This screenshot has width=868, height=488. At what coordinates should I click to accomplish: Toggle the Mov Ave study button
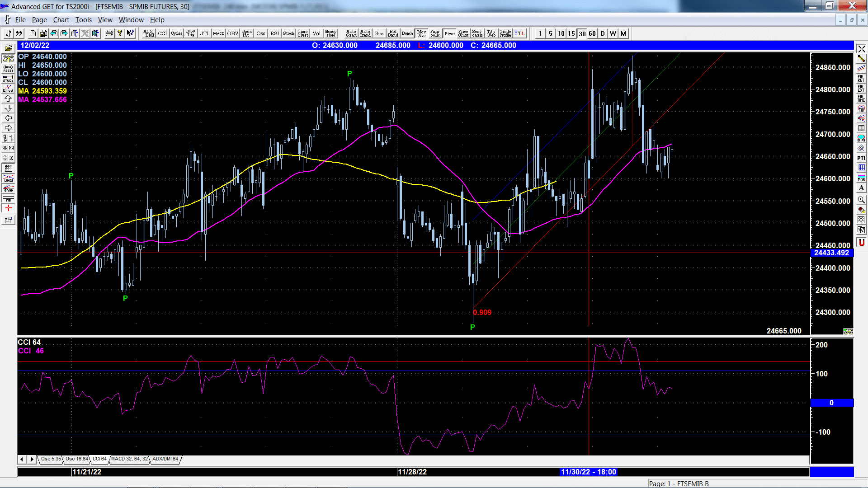(421, 33)
